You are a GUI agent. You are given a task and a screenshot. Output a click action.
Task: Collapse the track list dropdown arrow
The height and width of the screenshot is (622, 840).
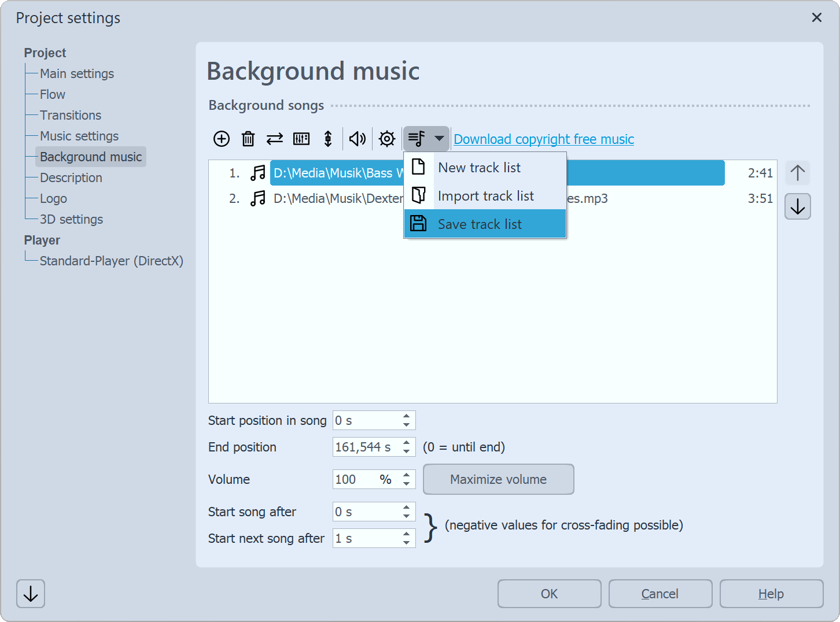pos(439,139)
